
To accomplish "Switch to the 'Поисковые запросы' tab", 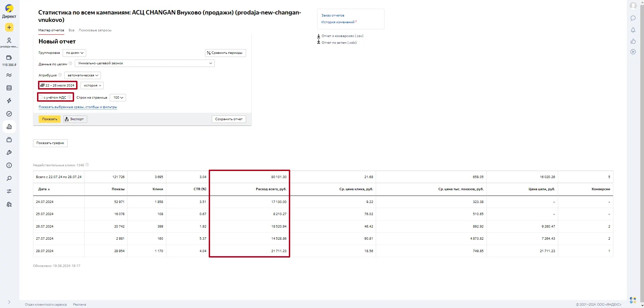I will click(95, 30).
